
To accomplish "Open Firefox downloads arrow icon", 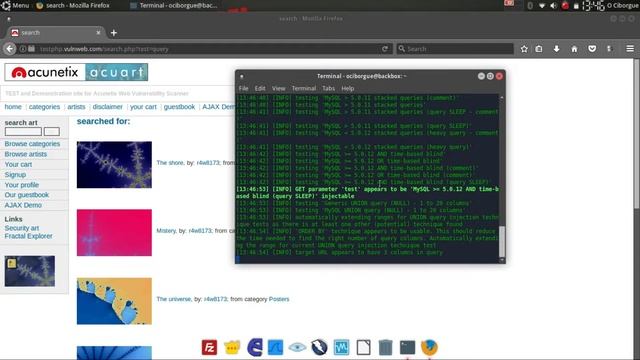I will (x=556, y=49).
